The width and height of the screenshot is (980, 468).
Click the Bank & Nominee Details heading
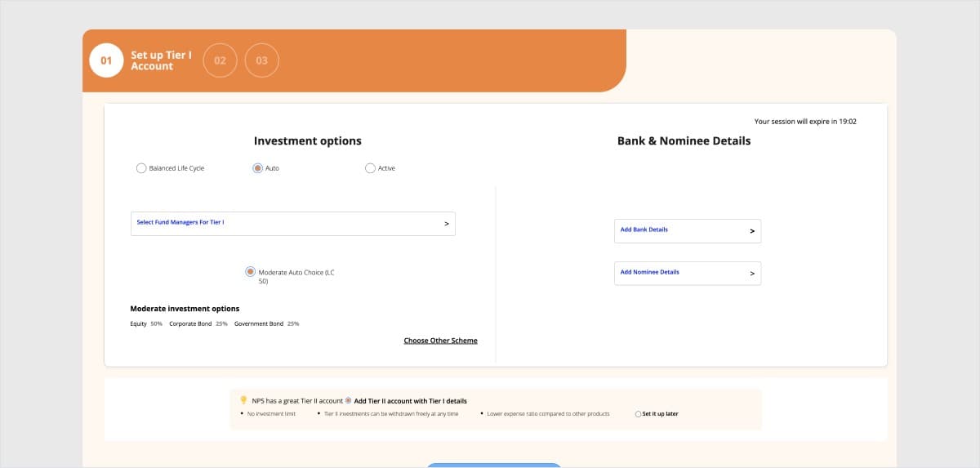tap(684, 140)
